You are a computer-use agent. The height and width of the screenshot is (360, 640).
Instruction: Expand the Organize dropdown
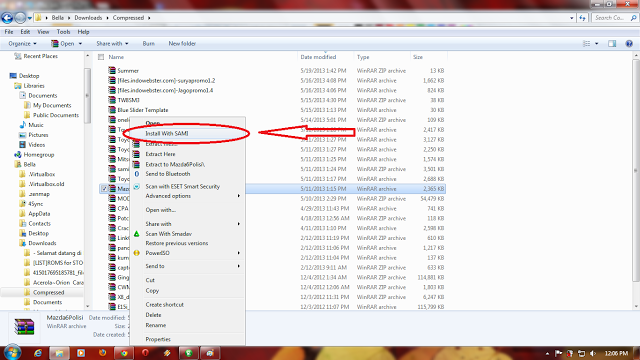(x=22, y=43)
